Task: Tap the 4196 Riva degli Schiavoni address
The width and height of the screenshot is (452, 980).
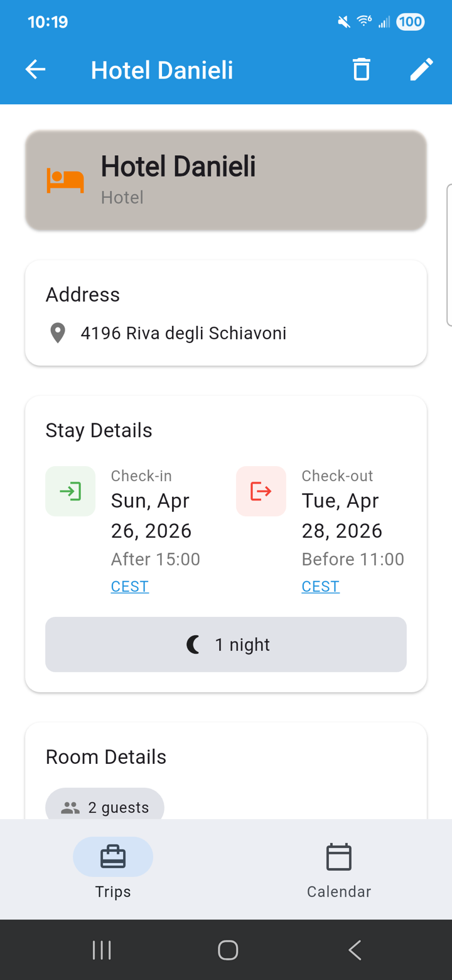Action: [x=183, y=333]
